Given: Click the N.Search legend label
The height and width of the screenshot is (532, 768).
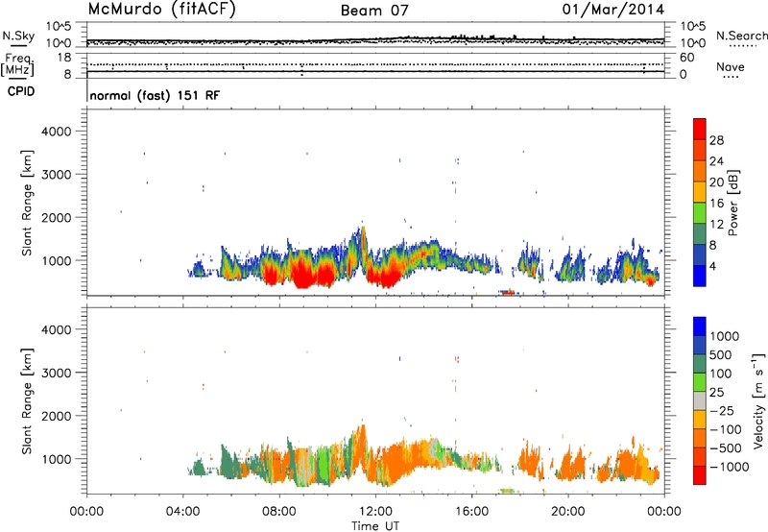Looking at the screenshot, I should [x=741, y=36].
